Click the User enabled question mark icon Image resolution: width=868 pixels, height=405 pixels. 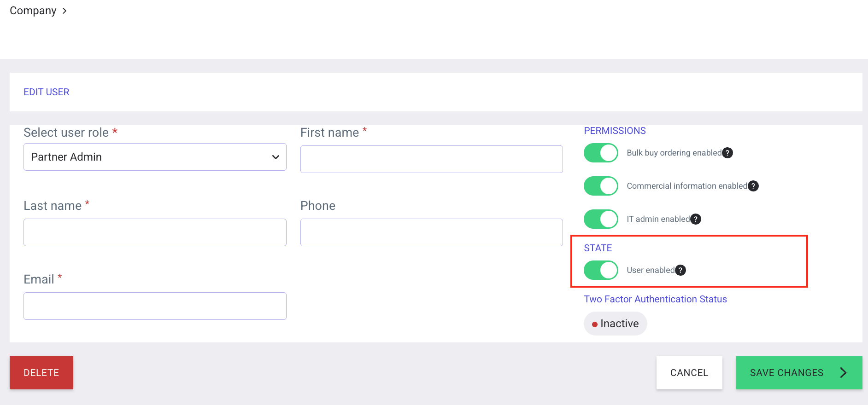[680, 270]
